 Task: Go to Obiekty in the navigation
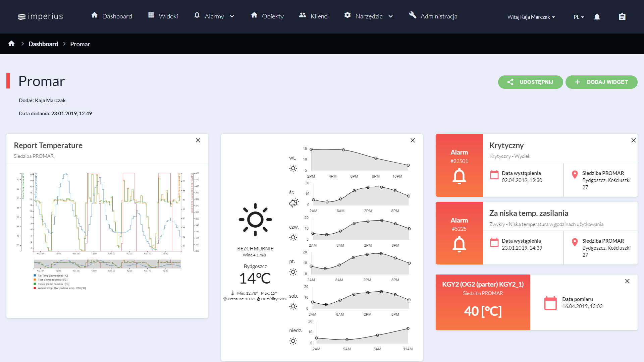tap(267, 16)
